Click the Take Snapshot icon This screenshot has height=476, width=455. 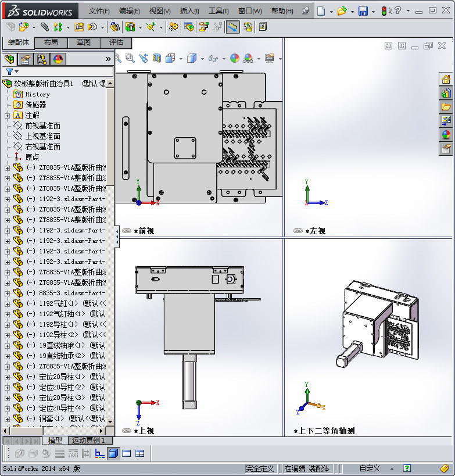click(x=263, y=27)
